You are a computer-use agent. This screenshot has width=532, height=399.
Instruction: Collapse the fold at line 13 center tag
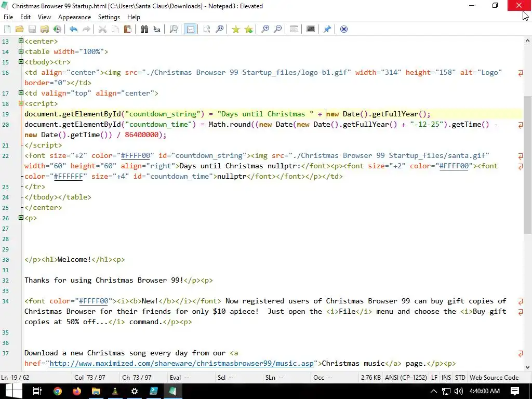click(21, 41)
